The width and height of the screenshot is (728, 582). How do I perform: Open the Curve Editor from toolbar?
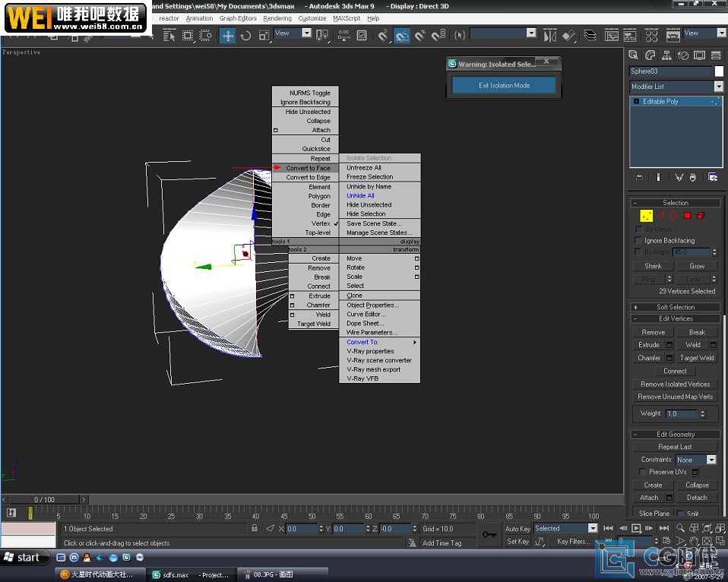612,36
